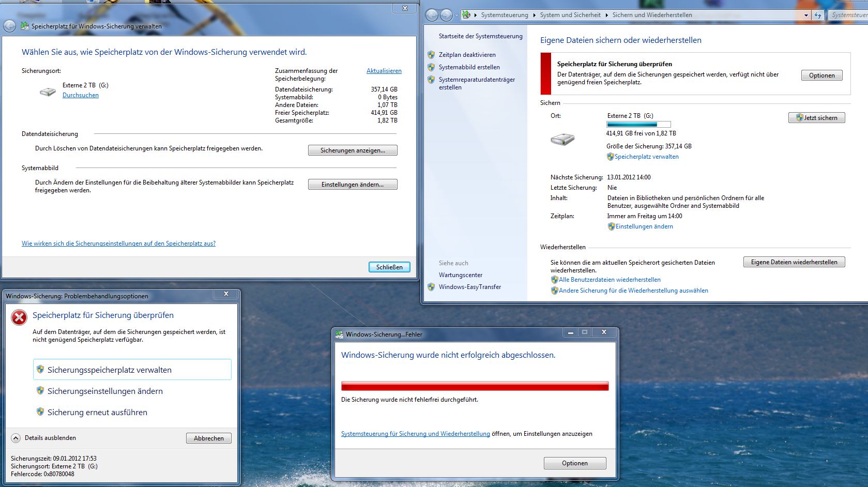The width and height of the screenshot is (868, 487).
Task: Click the hard drive icon under Sichern Ort
Action: click(562, 139)
